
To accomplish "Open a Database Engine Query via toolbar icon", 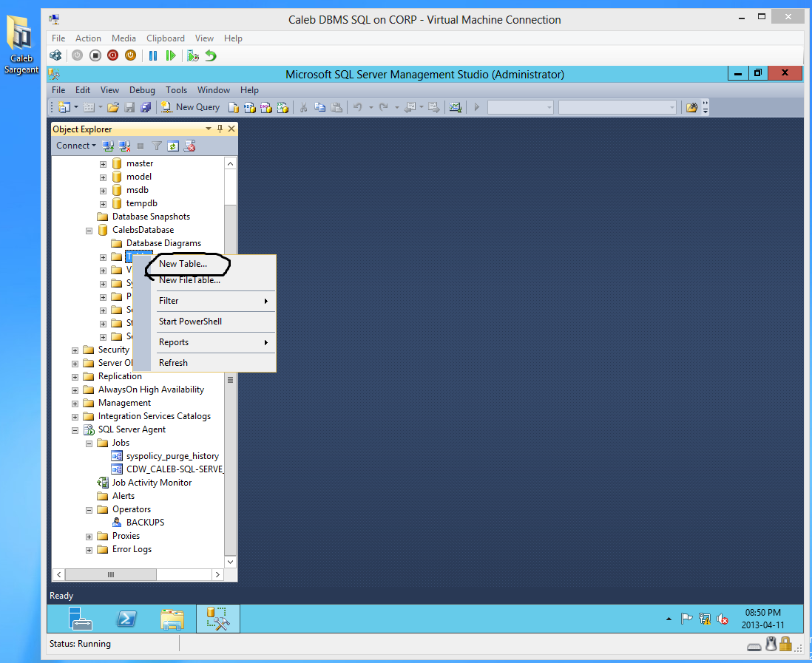I will click(234, 107).
